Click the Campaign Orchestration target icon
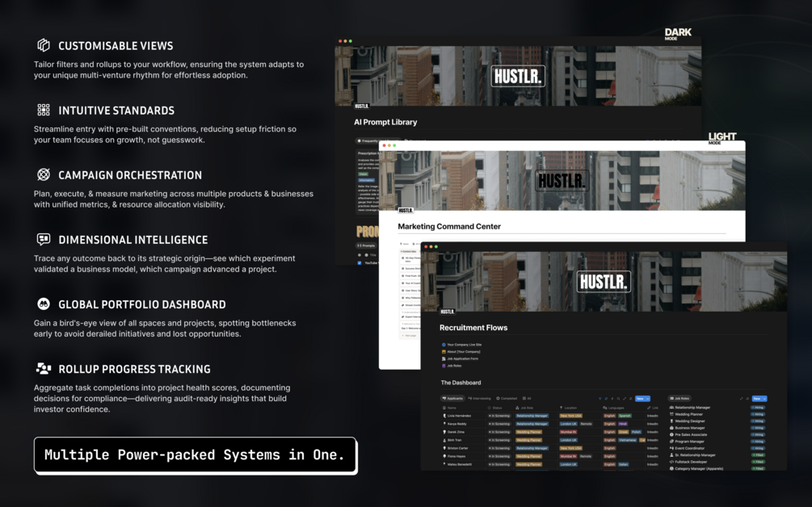 [44, 174]
